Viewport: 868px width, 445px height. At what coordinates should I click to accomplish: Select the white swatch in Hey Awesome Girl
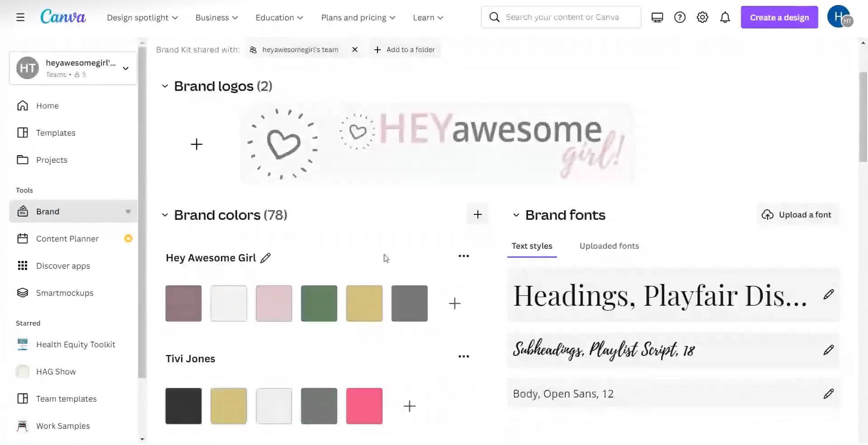tap(229, 303)
